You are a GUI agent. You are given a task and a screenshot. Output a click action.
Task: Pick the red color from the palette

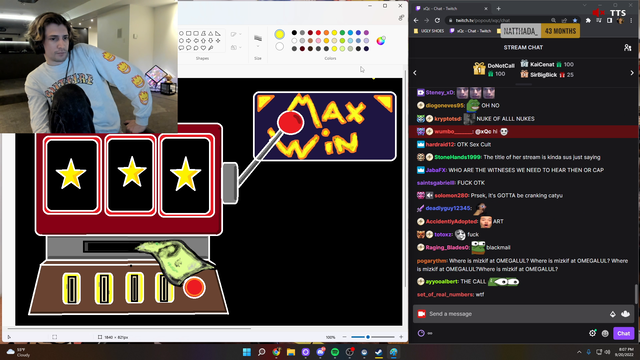318,33
